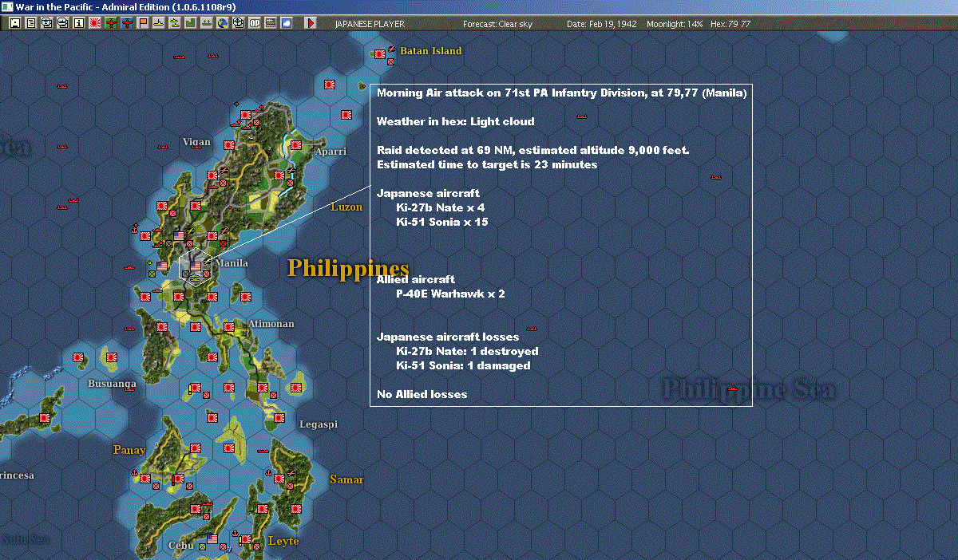Open the document list icon in toolbar
Viewport: 958px width, 560px height.
31,23
